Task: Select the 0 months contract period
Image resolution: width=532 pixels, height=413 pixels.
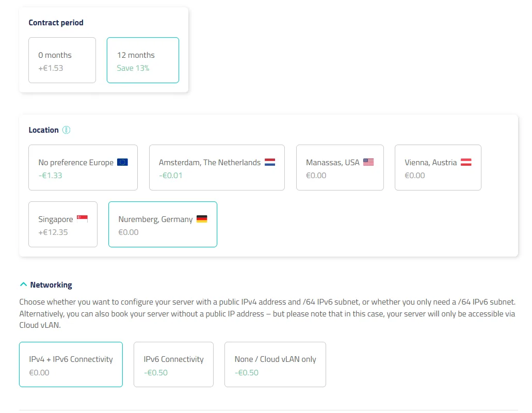Action: [62, 60]
